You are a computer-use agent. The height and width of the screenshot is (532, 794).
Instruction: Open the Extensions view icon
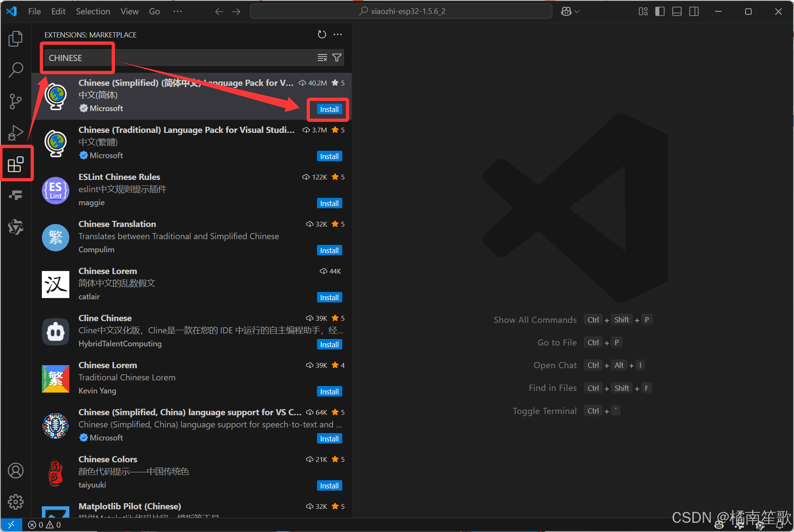(x=16, y=164)
